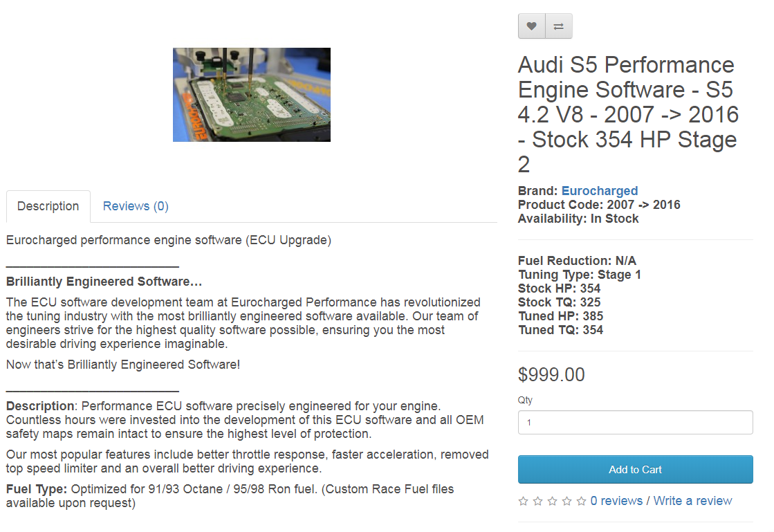Open the ECU circuit board product photo
The width and height of the screenshot is (774, 532).
point(251,95)
